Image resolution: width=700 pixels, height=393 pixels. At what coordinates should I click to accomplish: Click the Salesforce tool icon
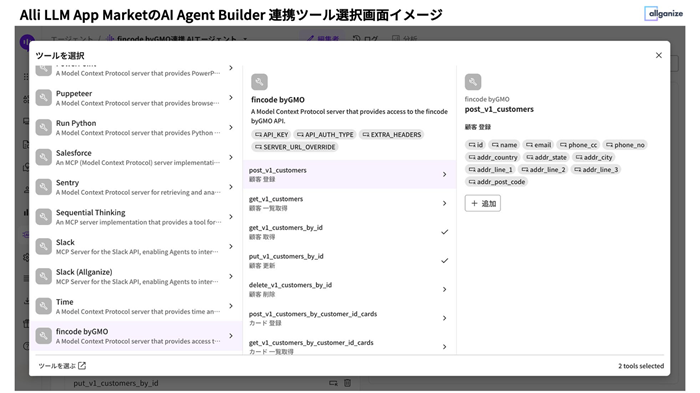(x=44, y=157)
